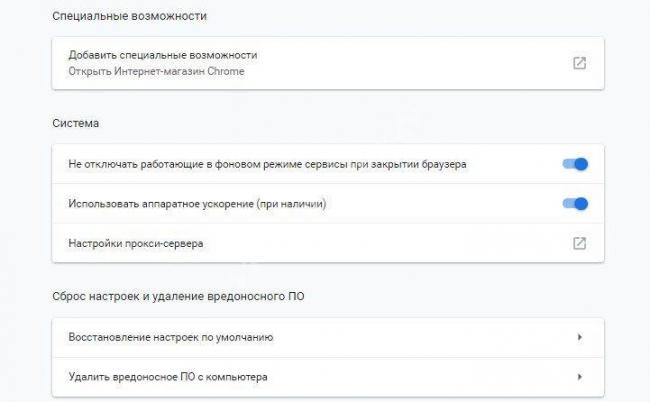
Task: Click the Не отключать работающие сервисы label
Action: click(x=267, y=164)
